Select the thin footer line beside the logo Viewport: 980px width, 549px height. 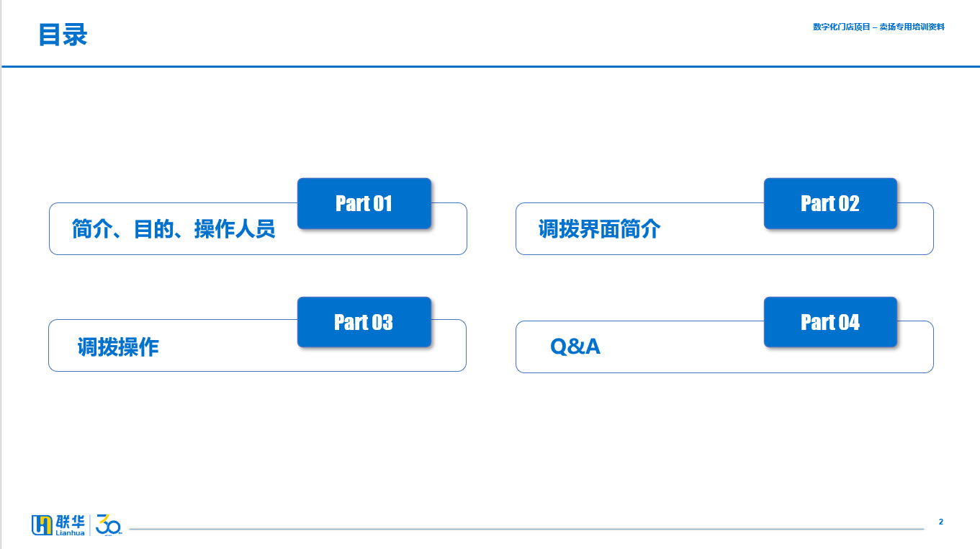tap(526, 530)
